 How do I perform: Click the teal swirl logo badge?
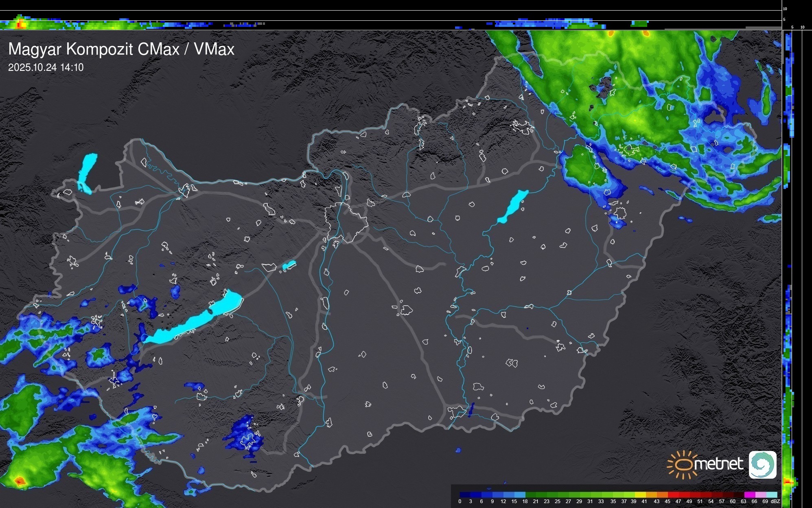coord(762,464)
